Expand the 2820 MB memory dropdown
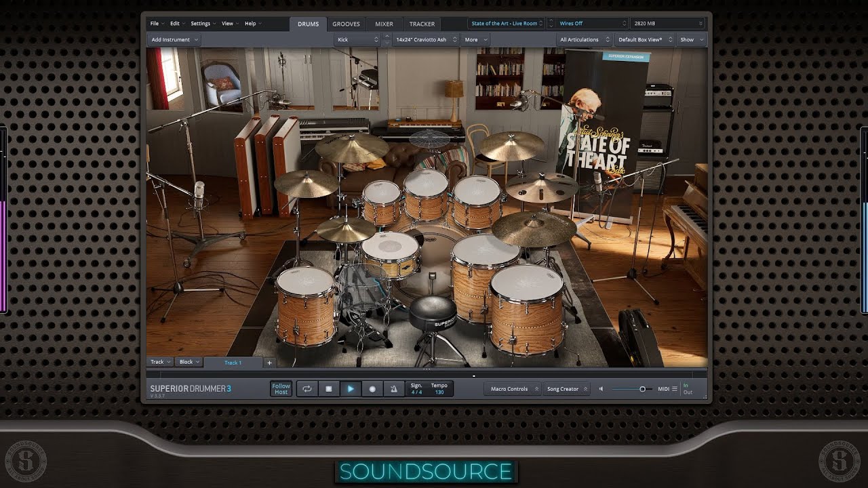This screenshot has width=868, height=488. [x=667, y=24]
